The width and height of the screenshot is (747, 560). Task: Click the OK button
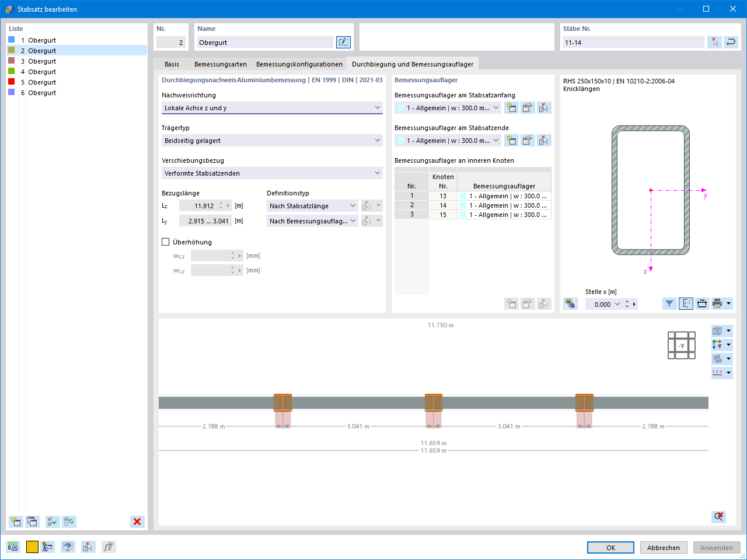tap(610, 547)
